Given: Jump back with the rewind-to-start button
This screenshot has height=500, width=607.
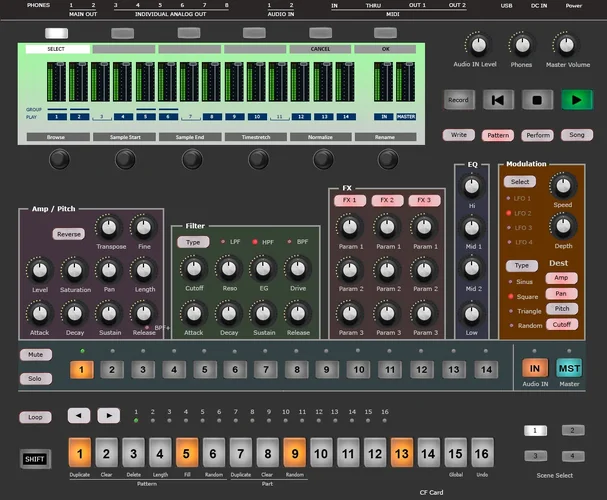Looking at the screenshot, I should tap(498, 100).
